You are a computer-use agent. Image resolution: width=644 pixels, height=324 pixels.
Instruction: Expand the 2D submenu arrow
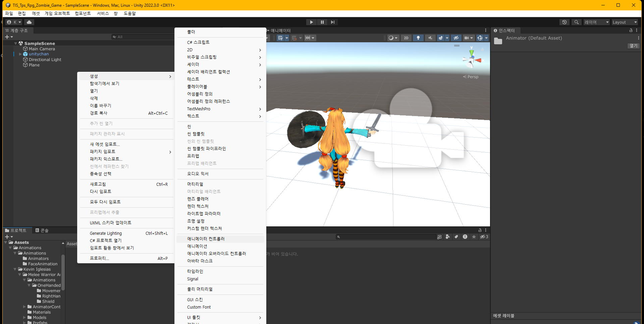pyautogui.click(x=260, y=50)
